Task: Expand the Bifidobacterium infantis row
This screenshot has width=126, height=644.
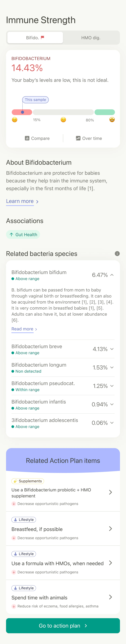Action: click(112, 404)
